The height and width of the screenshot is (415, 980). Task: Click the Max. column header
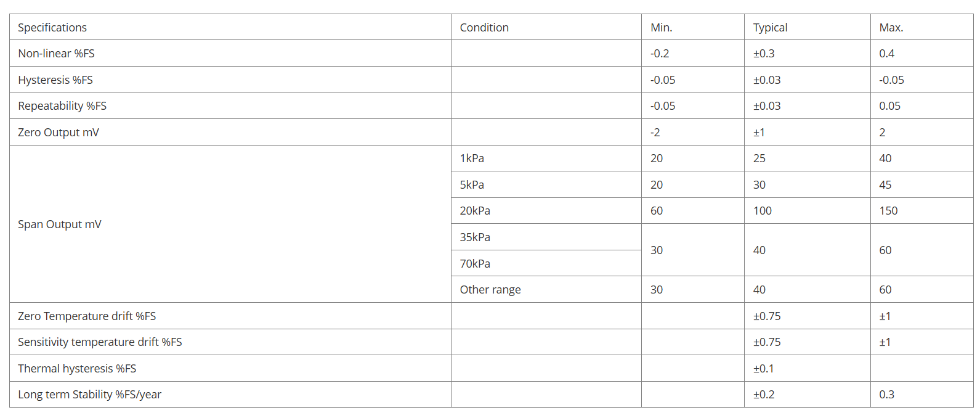tap(891, 28)
